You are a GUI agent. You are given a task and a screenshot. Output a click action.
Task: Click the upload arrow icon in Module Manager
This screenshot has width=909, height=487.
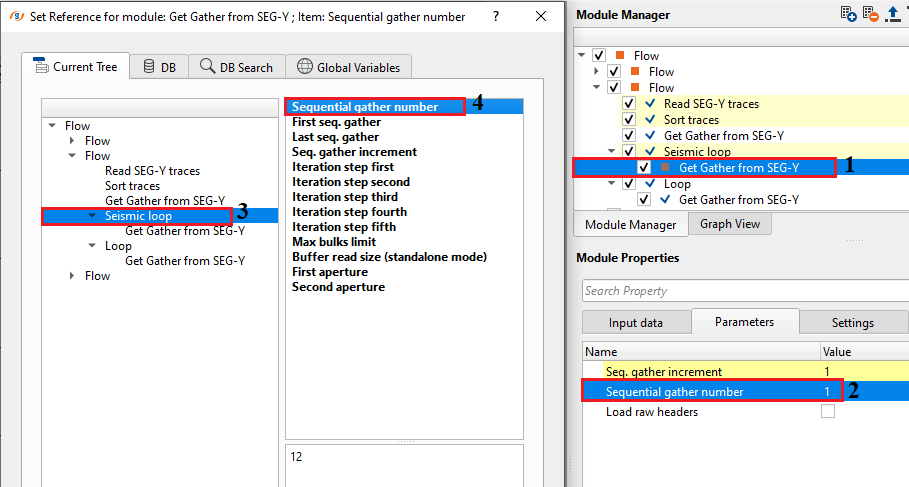[893, 14]
